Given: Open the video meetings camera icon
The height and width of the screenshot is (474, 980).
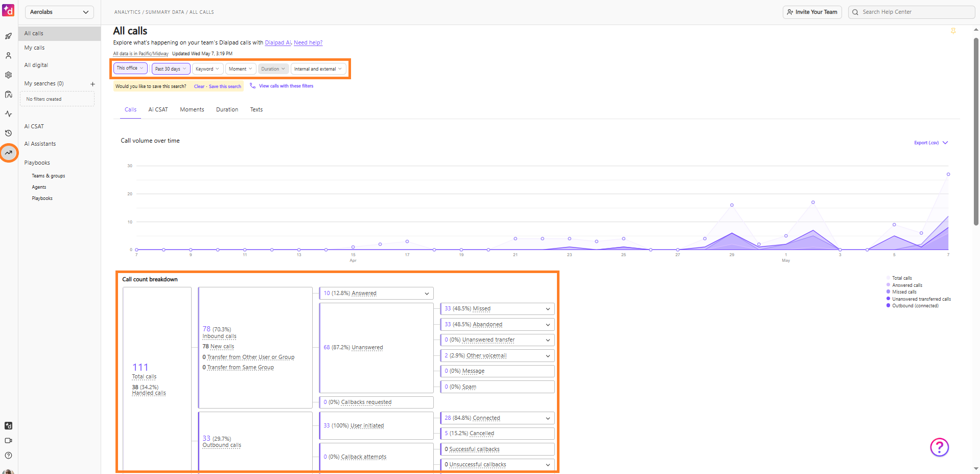Looking at the screenshot, I should 8,440.
